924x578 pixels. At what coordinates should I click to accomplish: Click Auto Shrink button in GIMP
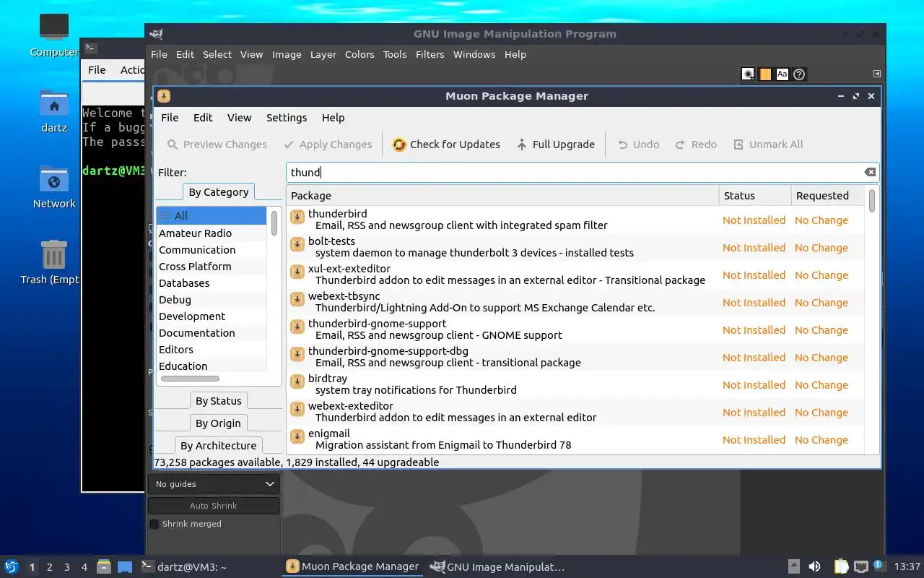(214, 506)
